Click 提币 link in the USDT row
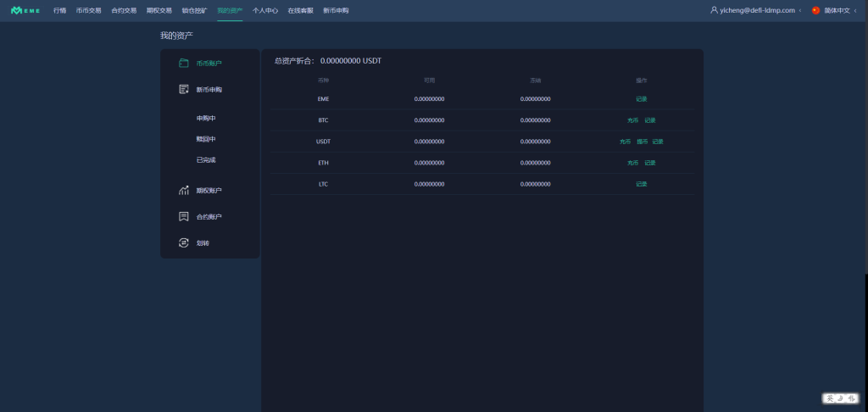 642,142
